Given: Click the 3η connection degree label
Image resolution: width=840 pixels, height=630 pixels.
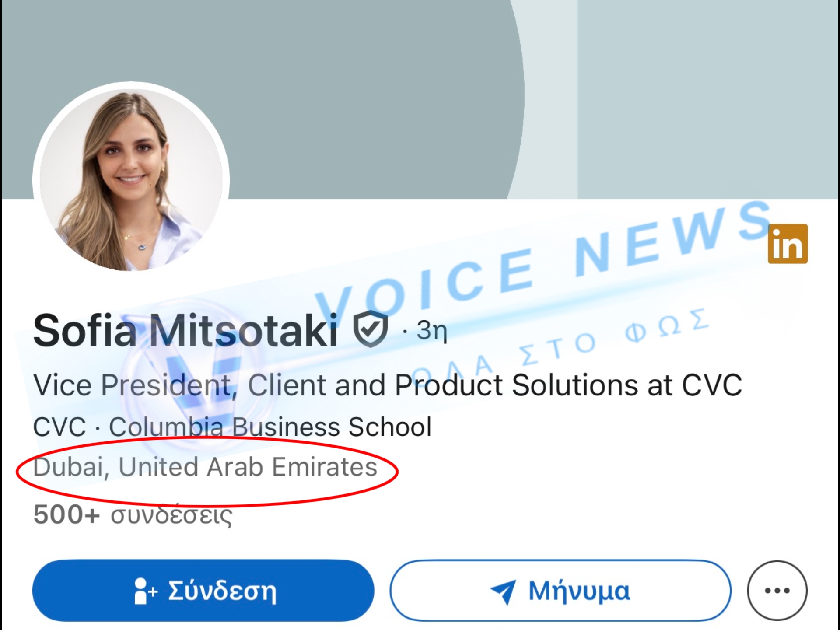Looking at the screenshot, I should (431, 330).
